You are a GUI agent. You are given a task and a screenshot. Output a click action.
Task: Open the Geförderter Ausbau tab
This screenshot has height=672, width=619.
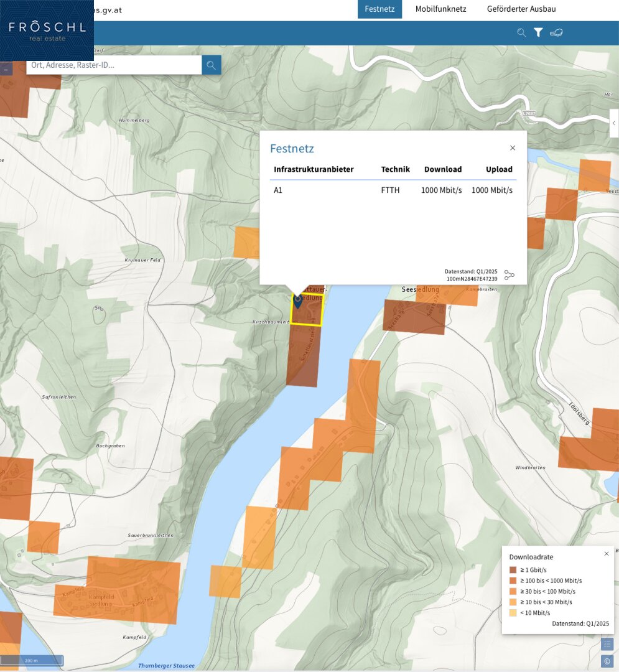tap(521, 9)
